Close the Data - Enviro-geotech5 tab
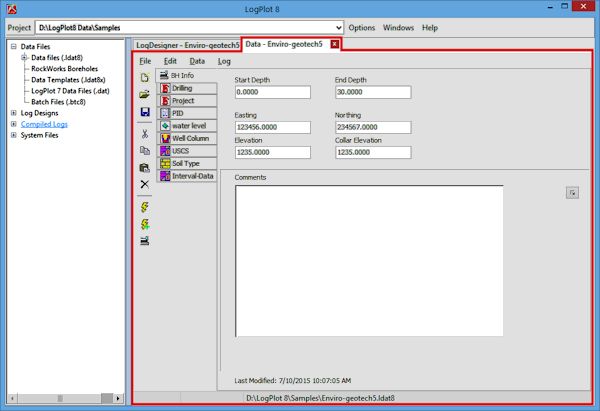Screen dimensions: 600x411 click(x=334, y=44)
